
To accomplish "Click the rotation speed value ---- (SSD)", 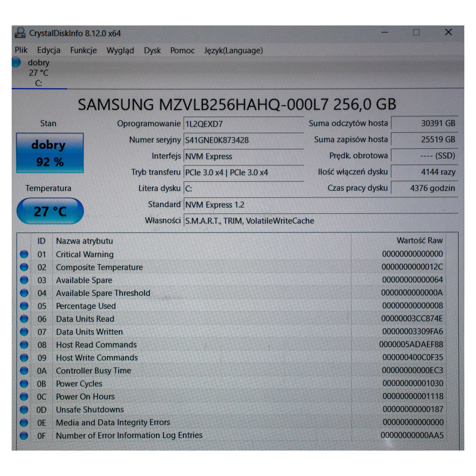I will coord(424,155).
